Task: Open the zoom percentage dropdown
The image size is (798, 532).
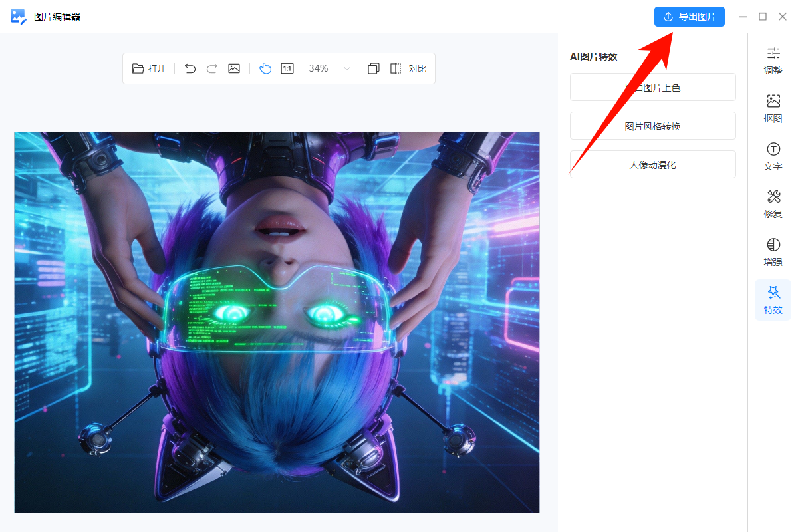Action: (x=346, y=68)
